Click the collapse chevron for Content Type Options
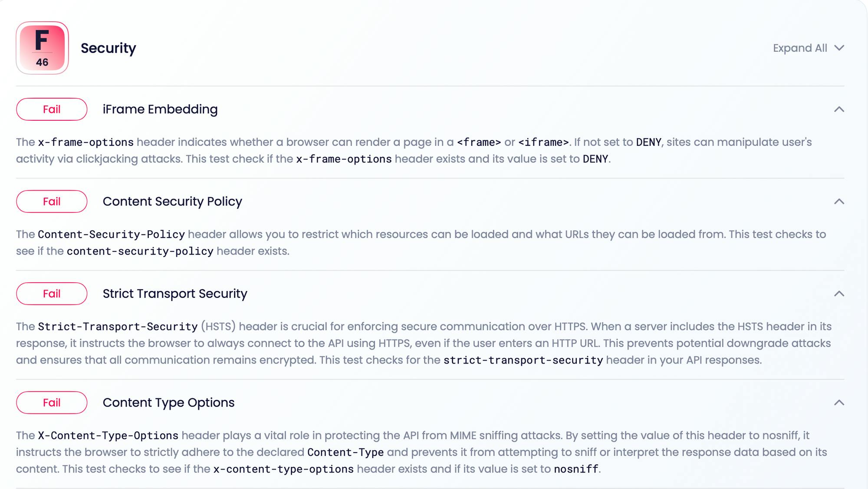Viewport: 868px width, 489px height. coord(839,403)
